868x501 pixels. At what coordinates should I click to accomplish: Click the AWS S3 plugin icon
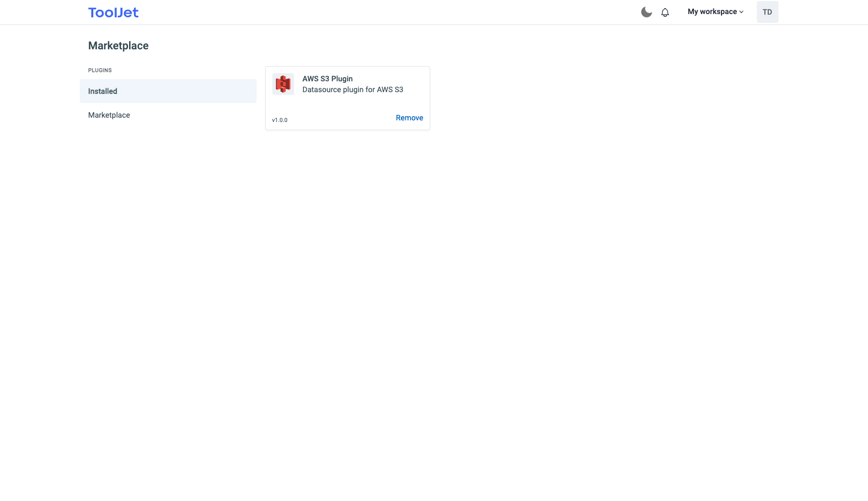[x=283, y=84]
